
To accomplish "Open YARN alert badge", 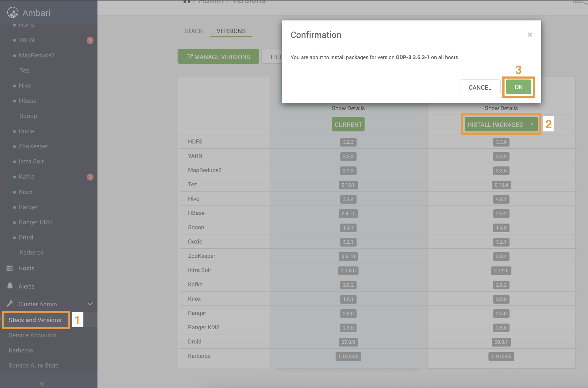I will [90, 40].
